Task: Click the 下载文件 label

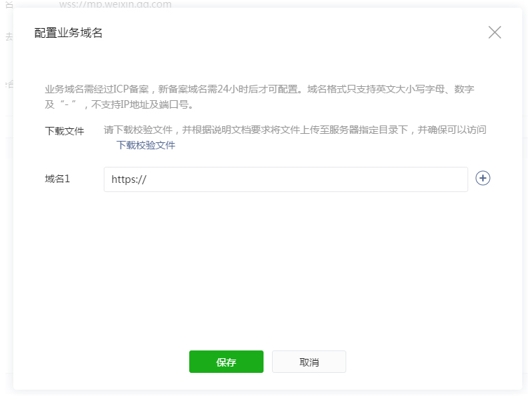Action: coord(64,130)
